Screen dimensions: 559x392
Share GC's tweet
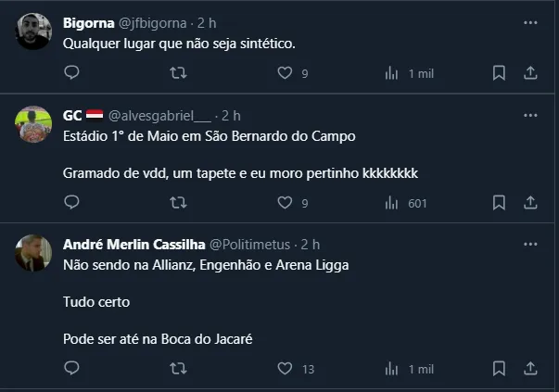click(531, 203)
